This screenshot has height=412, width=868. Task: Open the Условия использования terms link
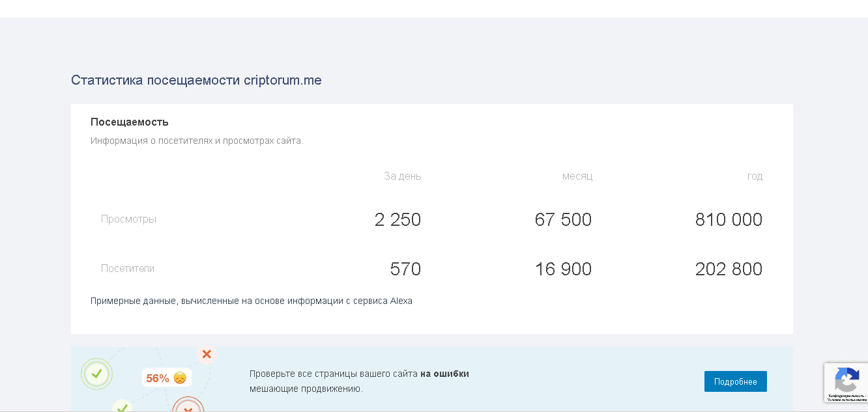tap(848, 398)
